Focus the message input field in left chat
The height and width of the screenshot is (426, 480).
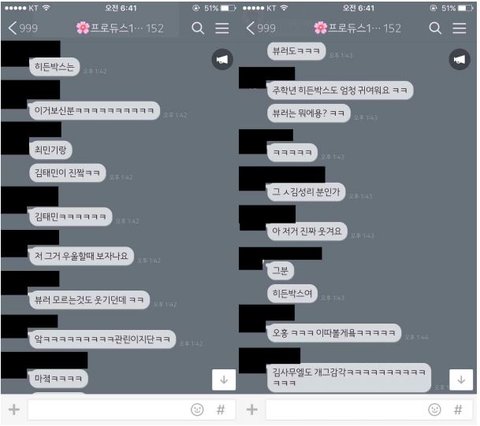[x=107, y=409]
